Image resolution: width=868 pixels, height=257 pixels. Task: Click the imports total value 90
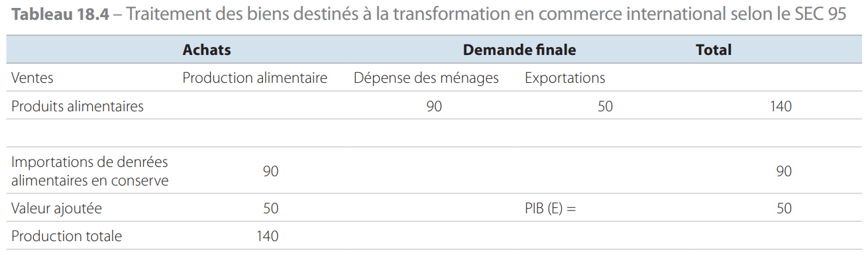784,172
